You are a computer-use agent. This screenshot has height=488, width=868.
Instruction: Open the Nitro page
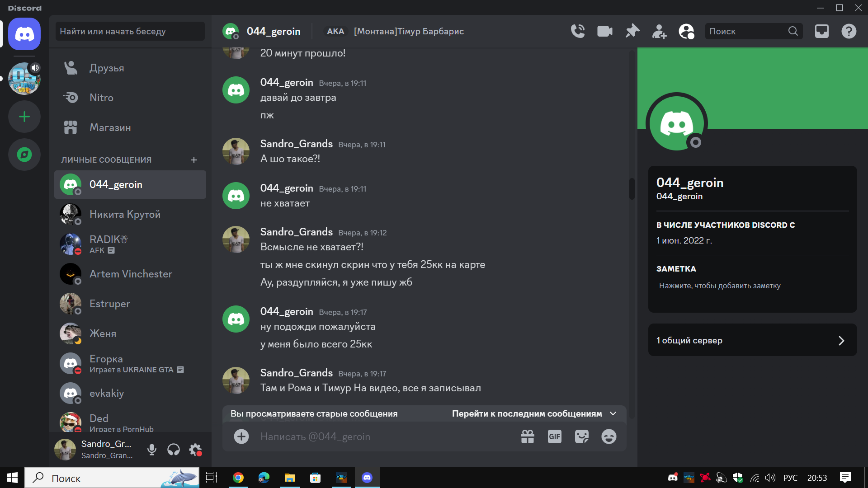130,98
